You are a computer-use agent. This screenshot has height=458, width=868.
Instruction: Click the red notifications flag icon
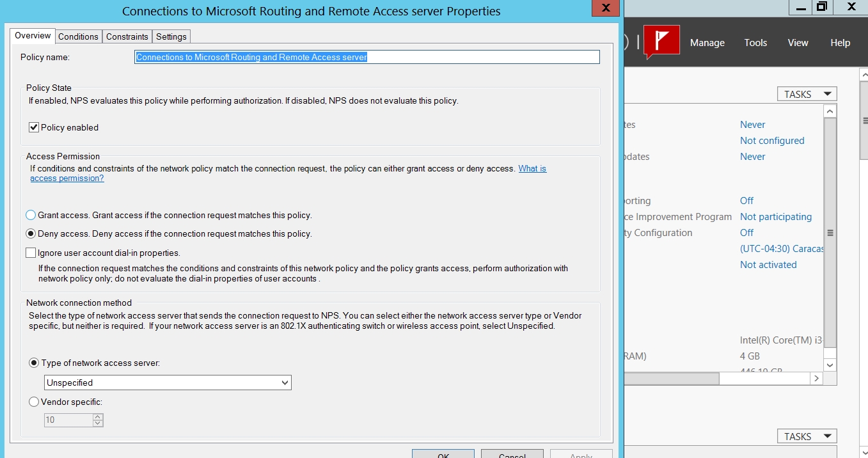pos(661,42)
